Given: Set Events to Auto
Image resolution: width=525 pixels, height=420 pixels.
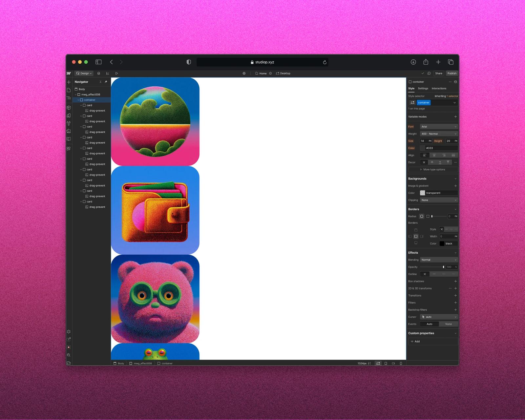Looking at the screenshot, I should (430, 324).
